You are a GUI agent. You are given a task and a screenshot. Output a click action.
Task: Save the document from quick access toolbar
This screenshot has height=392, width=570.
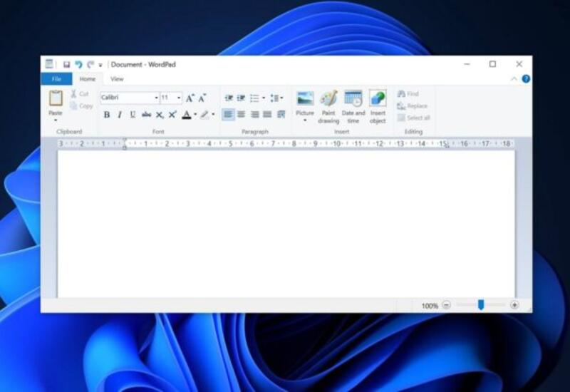pos(66,64)
